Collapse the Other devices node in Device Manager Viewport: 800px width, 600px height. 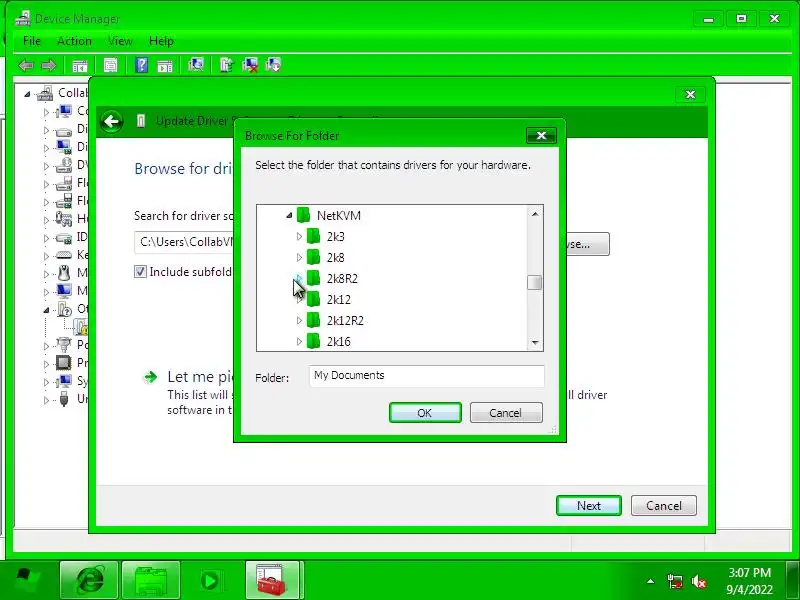[46, 310]
